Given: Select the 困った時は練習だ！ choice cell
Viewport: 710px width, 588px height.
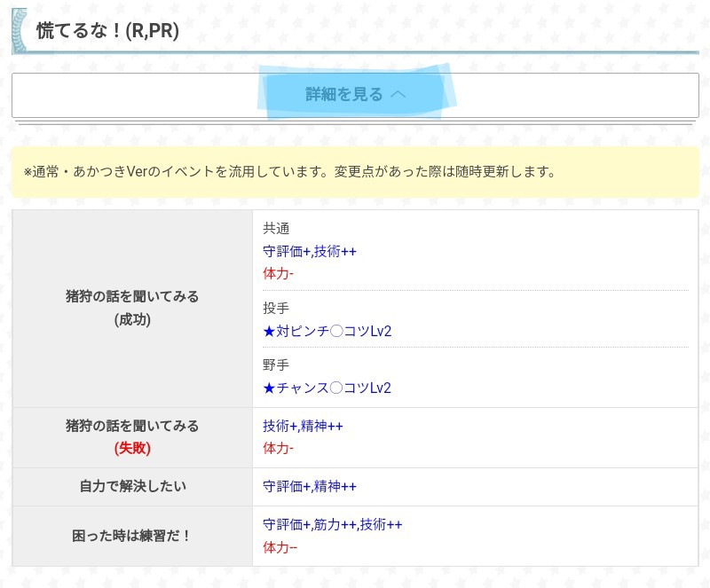Looking at the screenshot, I should click(x=132, y=536).
